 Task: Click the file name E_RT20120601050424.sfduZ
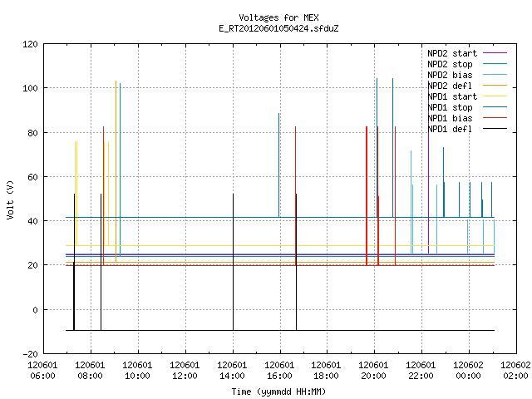[278, 28]
